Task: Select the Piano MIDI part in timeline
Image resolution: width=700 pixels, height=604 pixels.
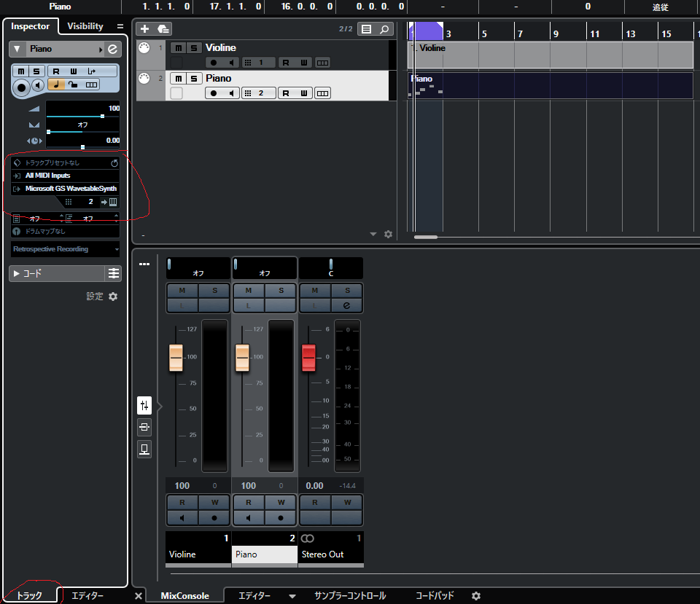Action: tap(550, 86)
